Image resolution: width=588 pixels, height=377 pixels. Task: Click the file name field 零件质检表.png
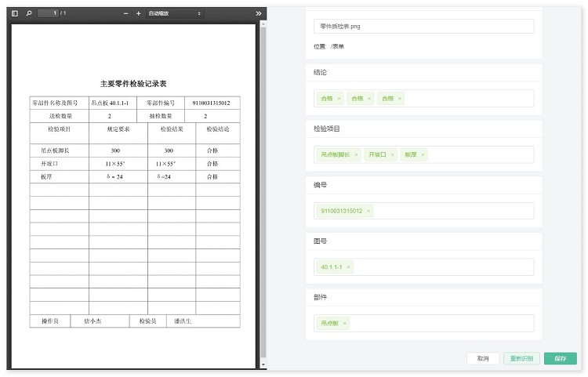[x=423, y=26]
